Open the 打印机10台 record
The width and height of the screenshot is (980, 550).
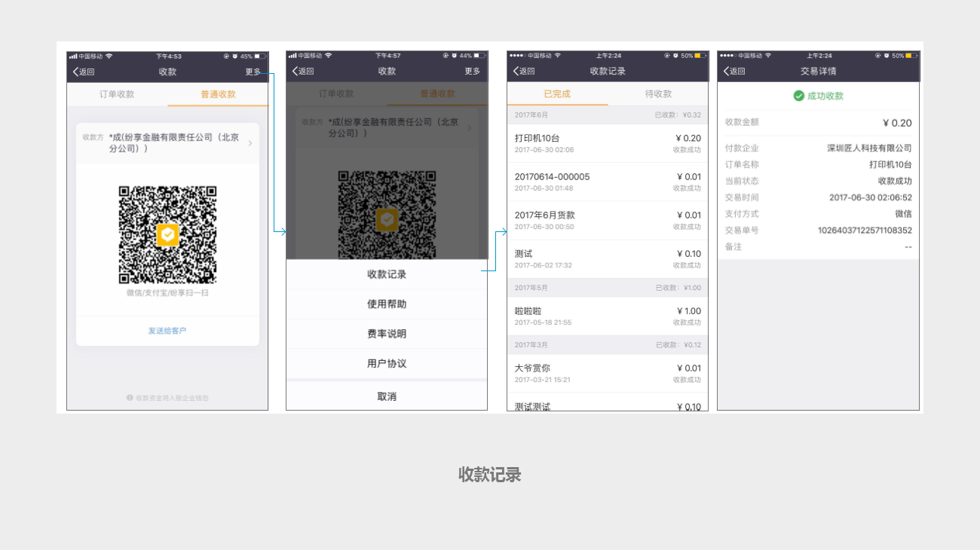pyautogui.click(x=608, y=143)
